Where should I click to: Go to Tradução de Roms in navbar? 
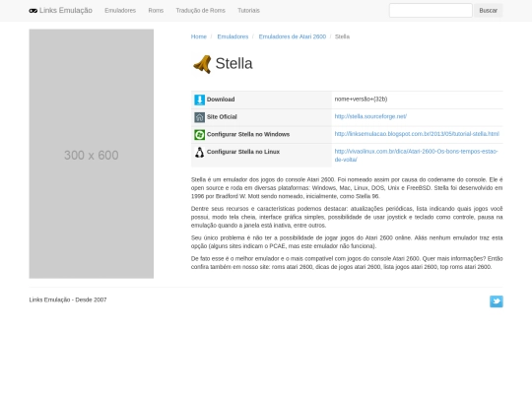pyautogui.click(x=201, y=11)
